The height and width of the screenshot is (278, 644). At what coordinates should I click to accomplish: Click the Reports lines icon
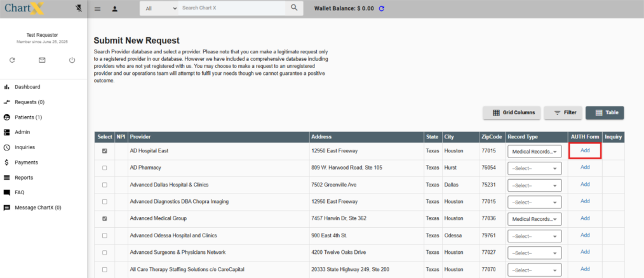tap(6, 177)
